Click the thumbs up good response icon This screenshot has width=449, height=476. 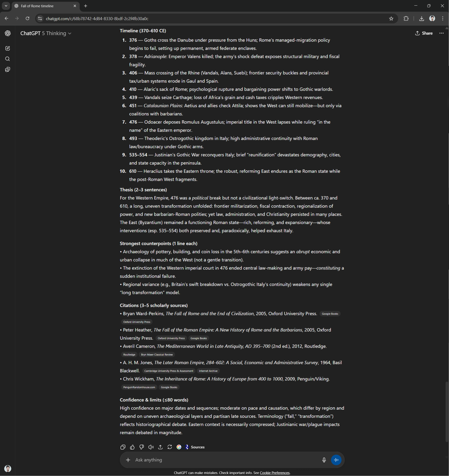(132, 447)
